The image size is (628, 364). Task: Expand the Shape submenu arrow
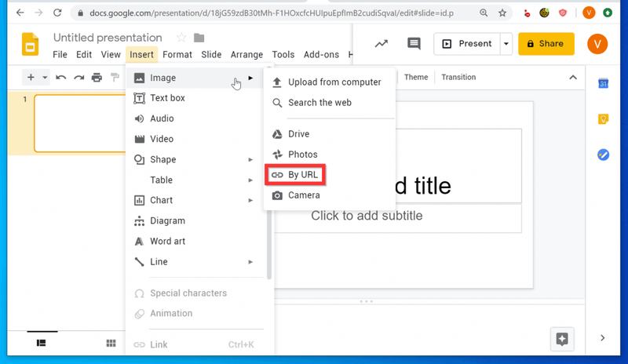pyautogui.click(x=250, y=160)
